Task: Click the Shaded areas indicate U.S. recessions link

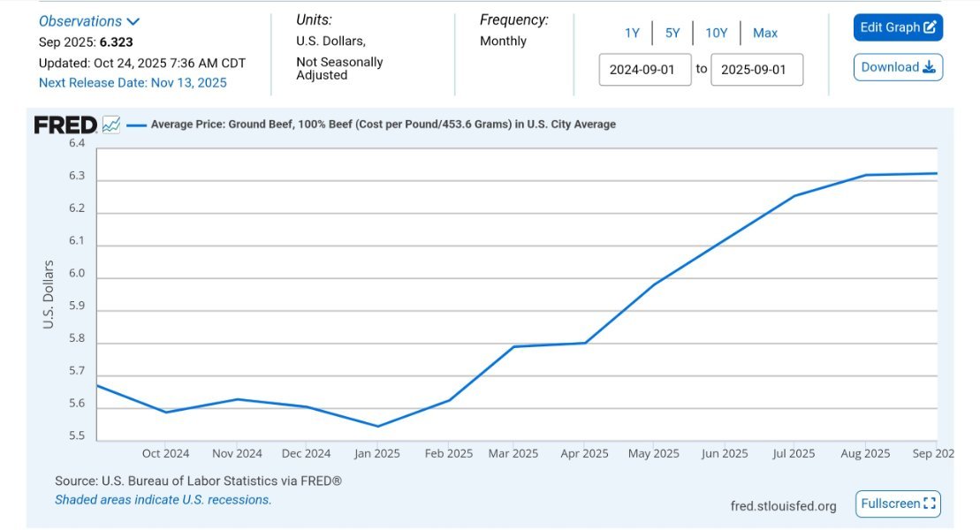Action: pyautogui.click(x=163, y=500)
